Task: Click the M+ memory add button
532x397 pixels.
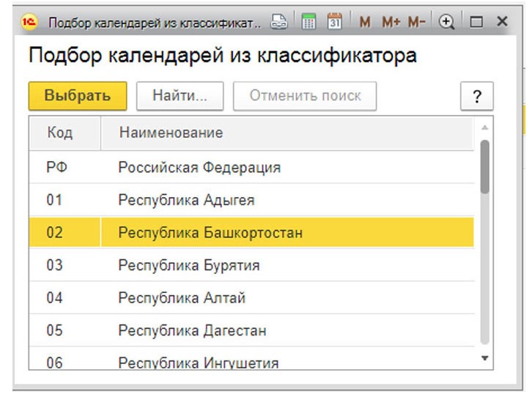Action: [x=391, y=22]
